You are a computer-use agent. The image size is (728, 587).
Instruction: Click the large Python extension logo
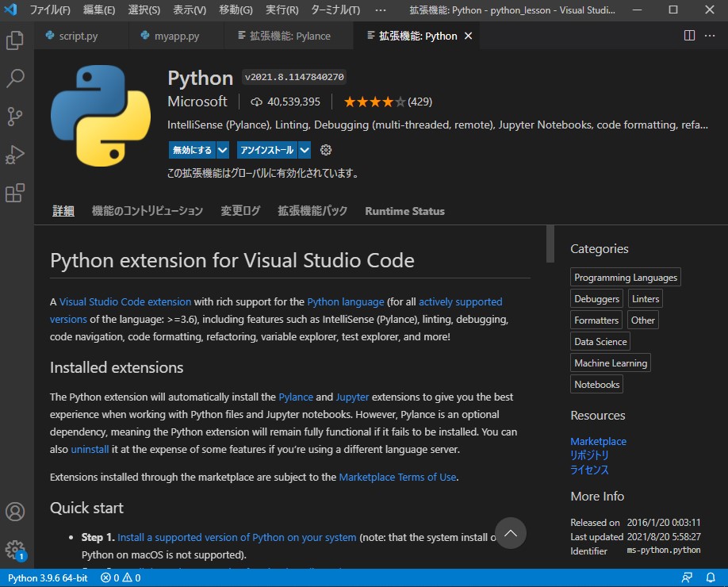coord(101,116)
